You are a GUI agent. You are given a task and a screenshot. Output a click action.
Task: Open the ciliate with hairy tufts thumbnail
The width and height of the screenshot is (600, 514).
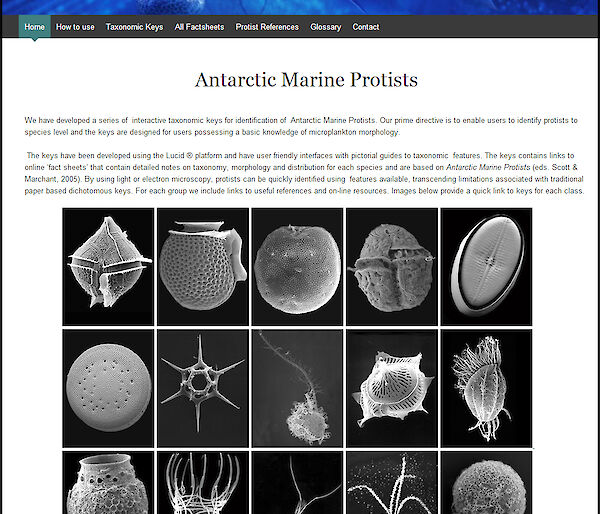tap(486, 388)
